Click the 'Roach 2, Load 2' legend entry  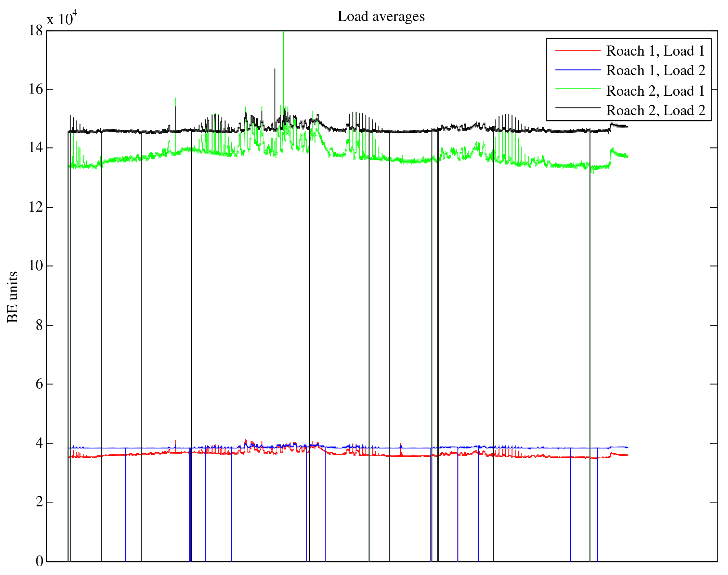[x=655, y=110]
